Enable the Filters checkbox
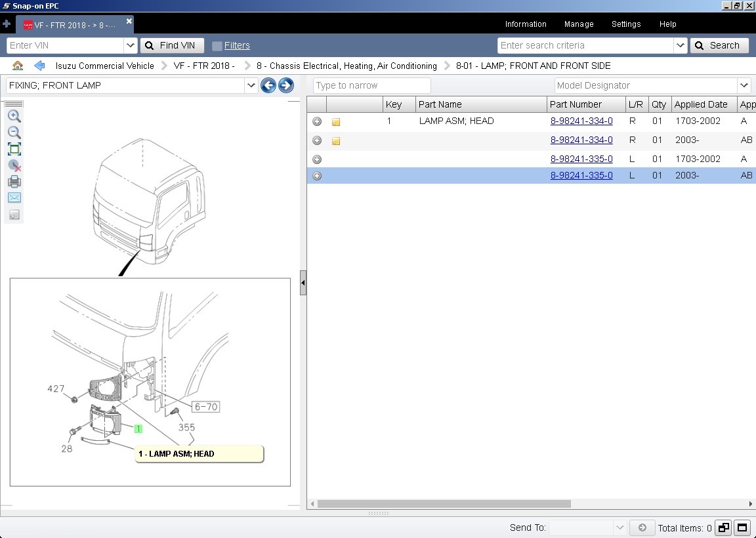The image size is (756, 538). pos(217,46)
